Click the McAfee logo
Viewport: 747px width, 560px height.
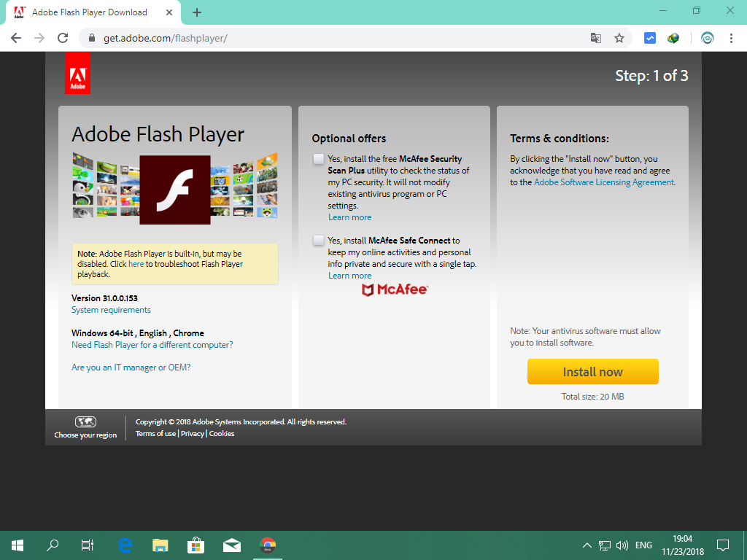395,289
